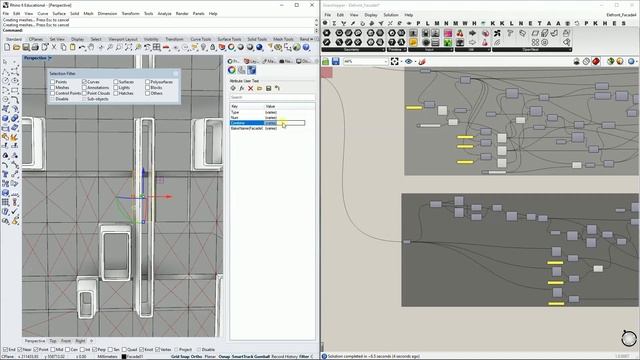The height and width of the screenshot is (360, 640).
Task: Toggle the Surfaces checkbox in Selection Filter
Action: 116,82
